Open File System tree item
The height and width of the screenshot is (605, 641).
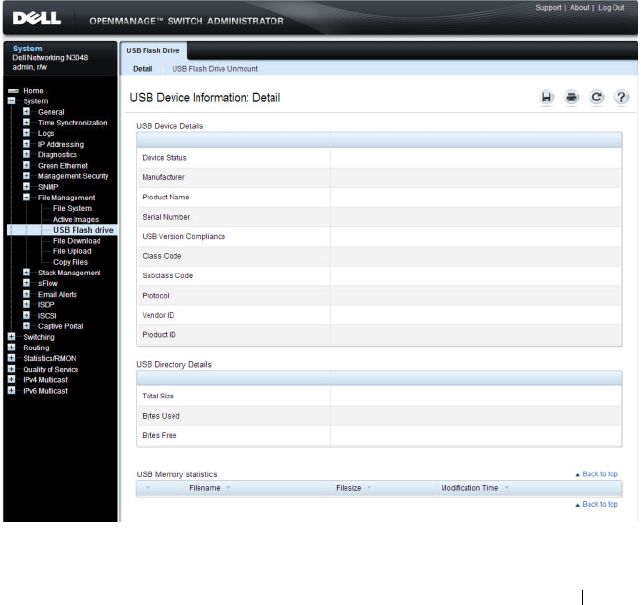click(72, 208)
